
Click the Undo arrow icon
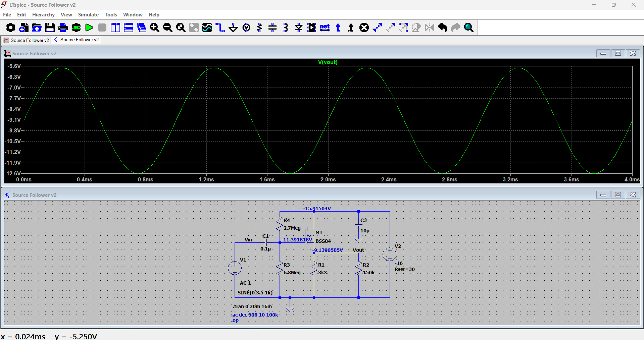[443, 27]
